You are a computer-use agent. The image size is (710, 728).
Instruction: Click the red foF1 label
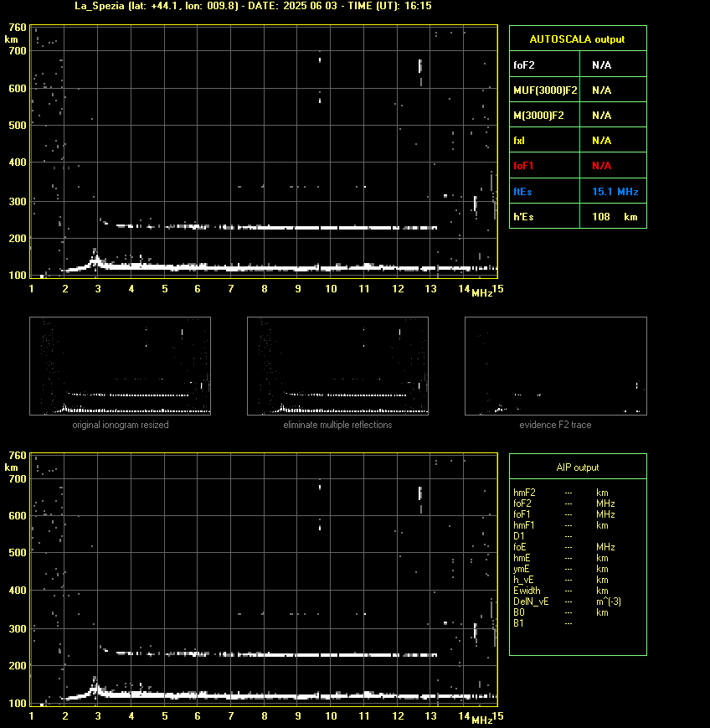523,166
